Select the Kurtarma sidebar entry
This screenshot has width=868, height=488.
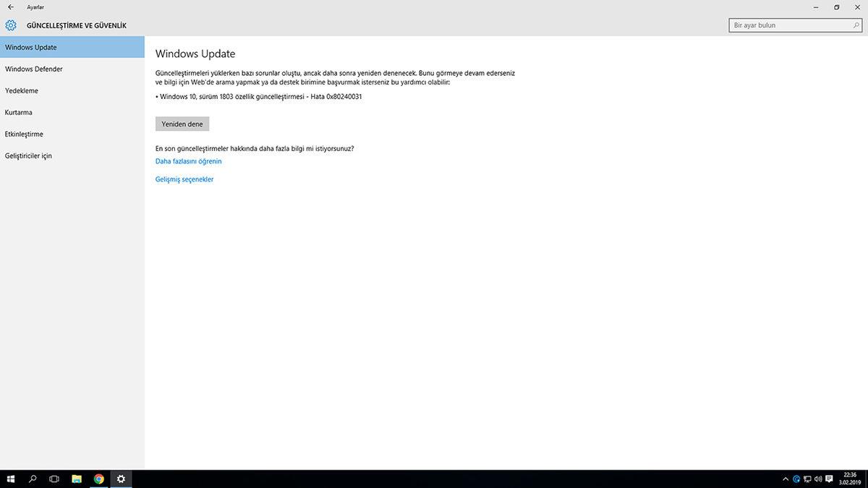point(18,112)
